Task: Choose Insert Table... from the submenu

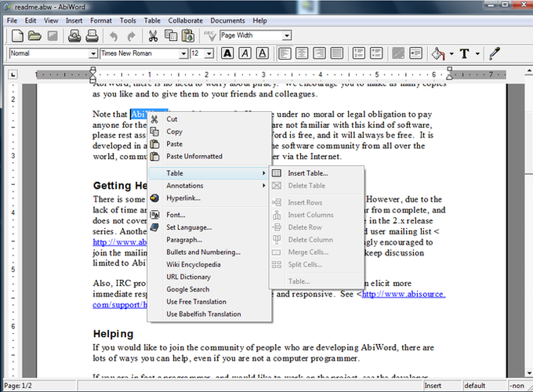Action: [317, 173]
